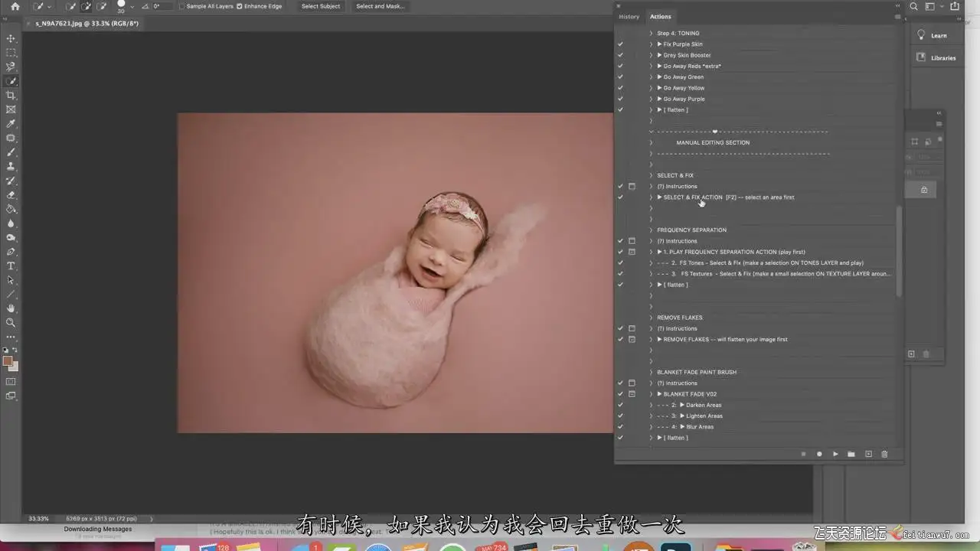Choose the Eyedropper tool

(x=11, y=124)
